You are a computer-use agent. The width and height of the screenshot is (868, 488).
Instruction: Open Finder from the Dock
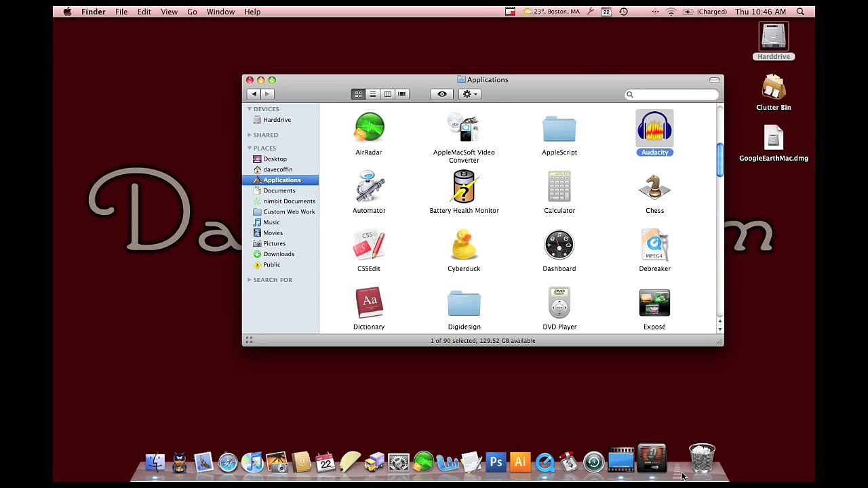pyautogui.click(x=155, y=462)
